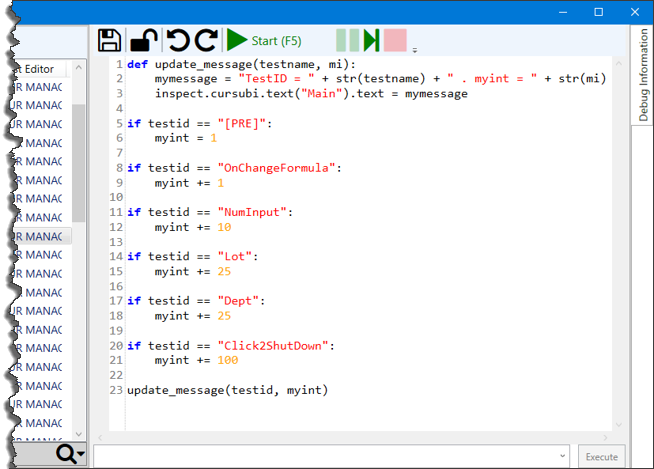Screen dimensions: 654x469
Task: Open the magnifier search dropdown
Action: (70, 455)
